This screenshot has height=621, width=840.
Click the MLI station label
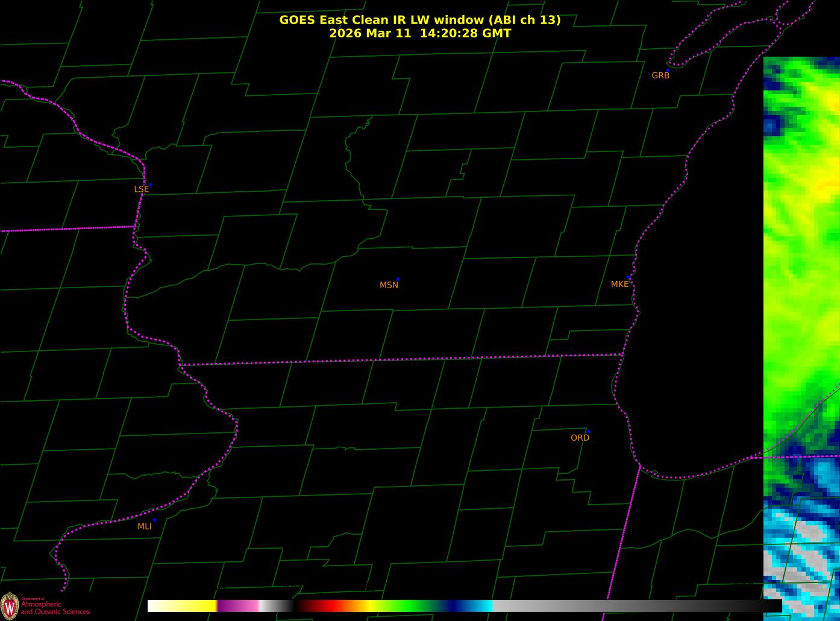click(x=144, y=526)
